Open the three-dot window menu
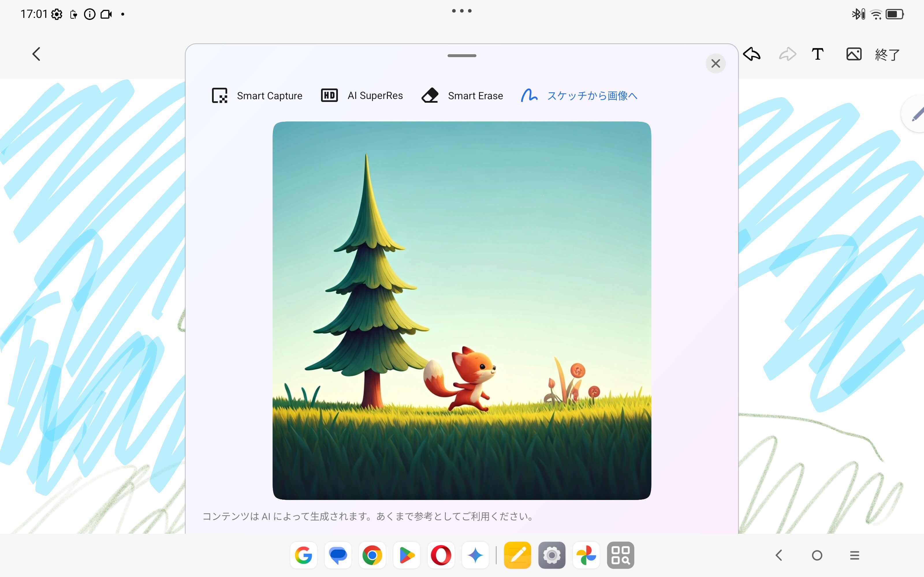This screenshot has width=924, height=577. pyautogui.click(x=462, y=11)
